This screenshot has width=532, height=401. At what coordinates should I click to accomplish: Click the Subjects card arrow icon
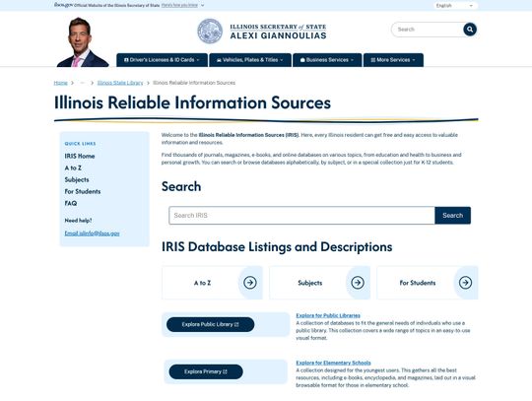point(358,283)
